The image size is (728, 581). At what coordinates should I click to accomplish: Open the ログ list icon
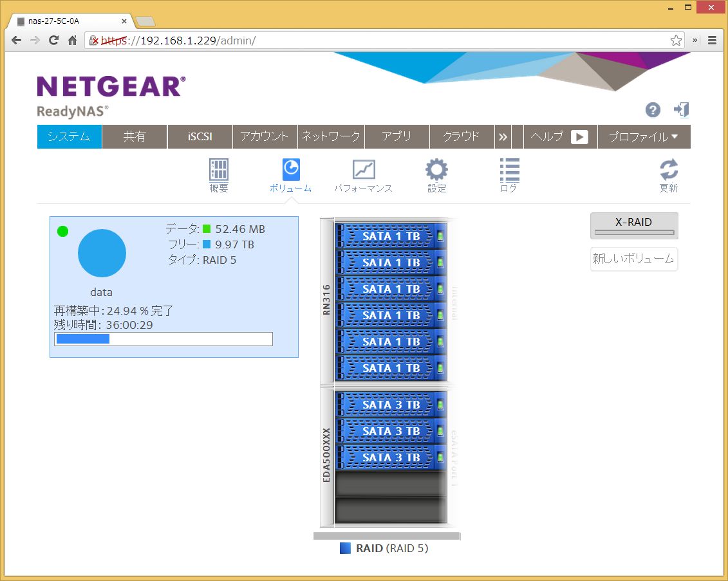point(509,171)
